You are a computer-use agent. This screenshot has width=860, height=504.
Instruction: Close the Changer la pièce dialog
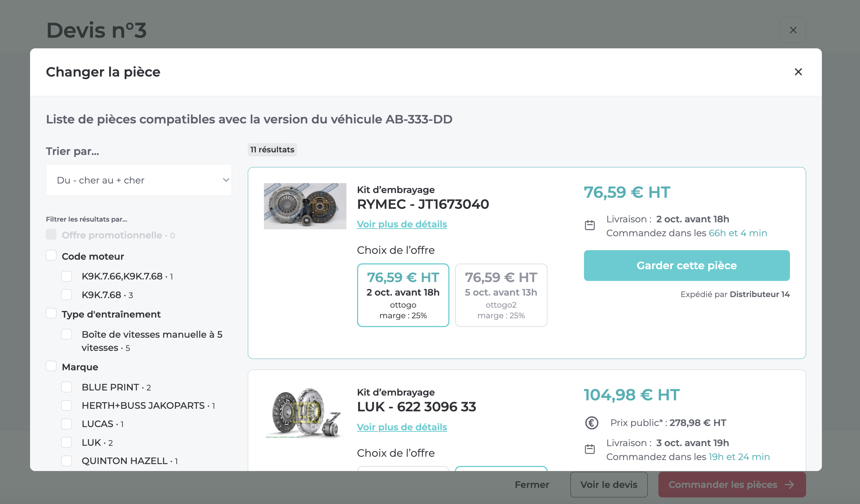tap(798, 72)
